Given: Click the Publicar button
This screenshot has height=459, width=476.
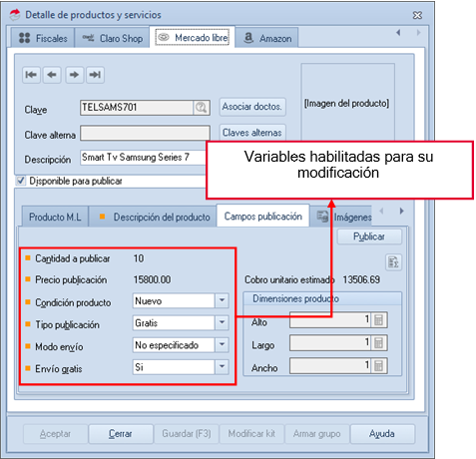Looking at the screenshot, I should coord(369,236).
